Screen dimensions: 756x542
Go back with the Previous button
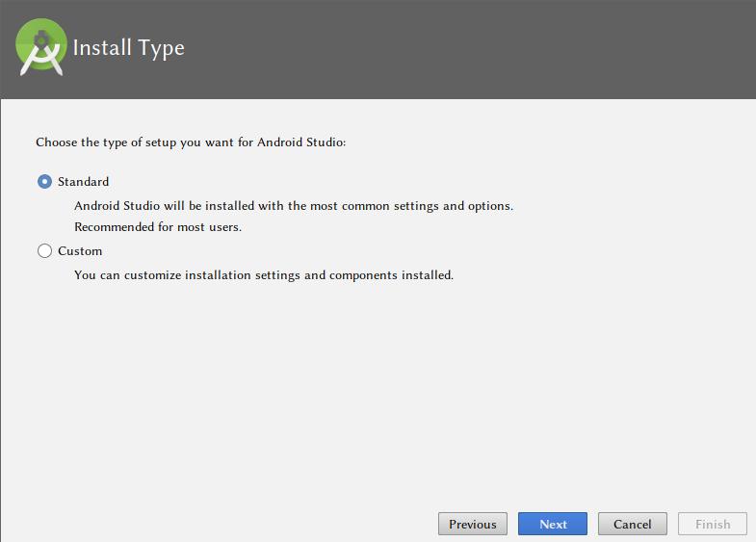point(472,524)
